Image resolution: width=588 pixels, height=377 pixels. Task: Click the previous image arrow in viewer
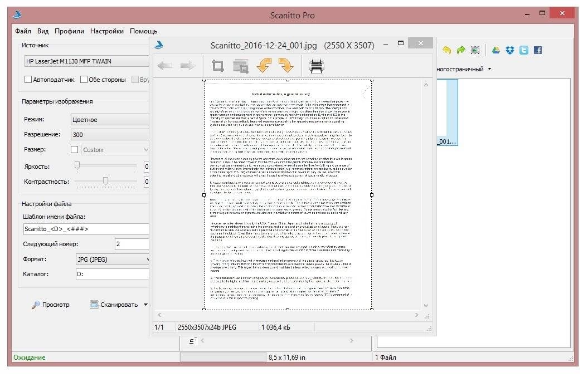[164, 66]
